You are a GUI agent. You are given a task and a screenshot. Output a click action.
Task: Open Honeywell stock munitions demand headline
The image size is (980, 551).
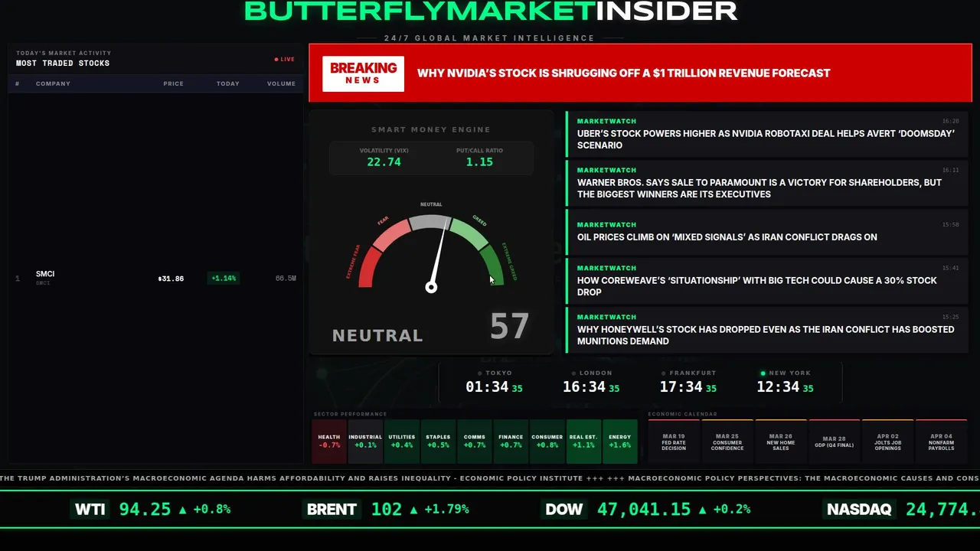pyautogui.click(x=768, y=329)
